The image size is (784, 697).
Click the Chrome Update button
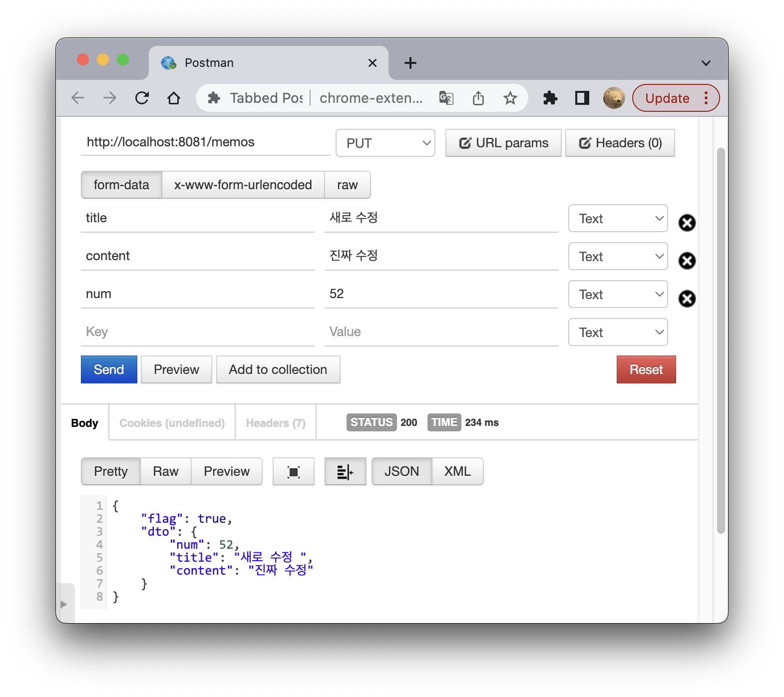[667, 98]
